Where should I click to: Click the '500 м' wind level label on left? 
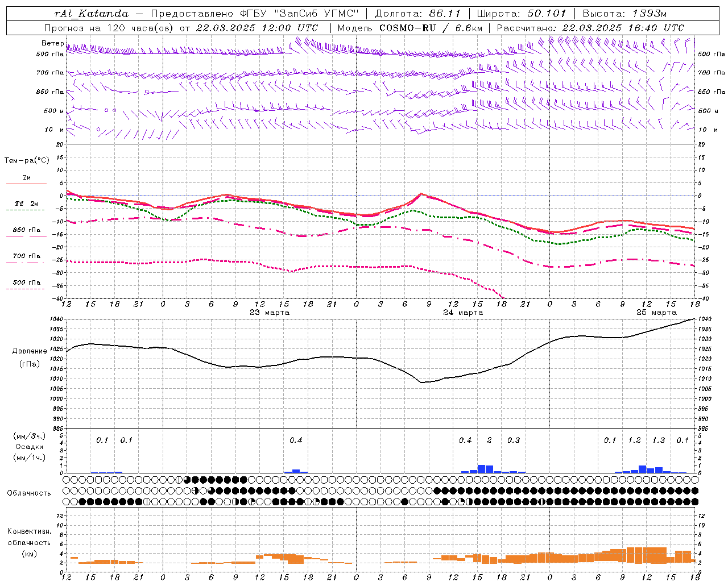tap(54, 111)
